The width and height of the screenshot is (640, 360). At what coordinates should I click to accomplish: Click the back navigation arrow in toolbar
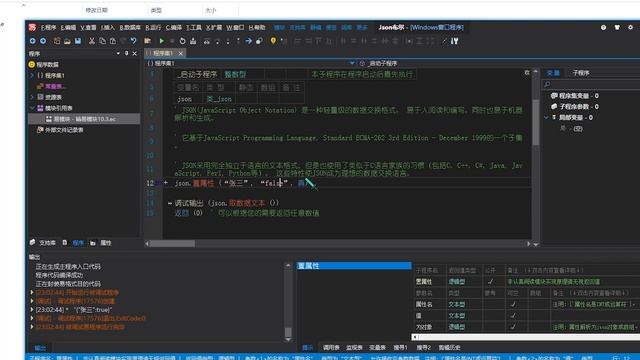[32, 41]
